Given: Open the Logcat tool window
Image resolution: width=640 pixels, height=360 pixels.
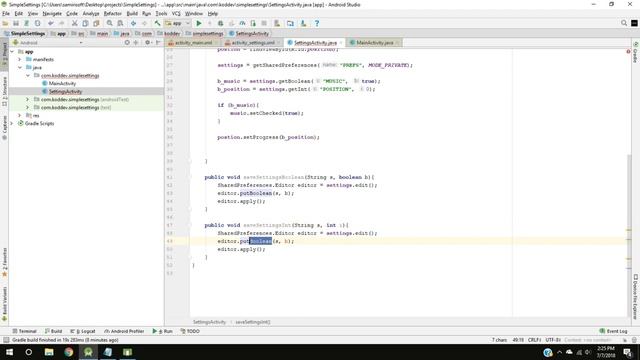Looking at the screenshot, I should (x=83, y=331).
